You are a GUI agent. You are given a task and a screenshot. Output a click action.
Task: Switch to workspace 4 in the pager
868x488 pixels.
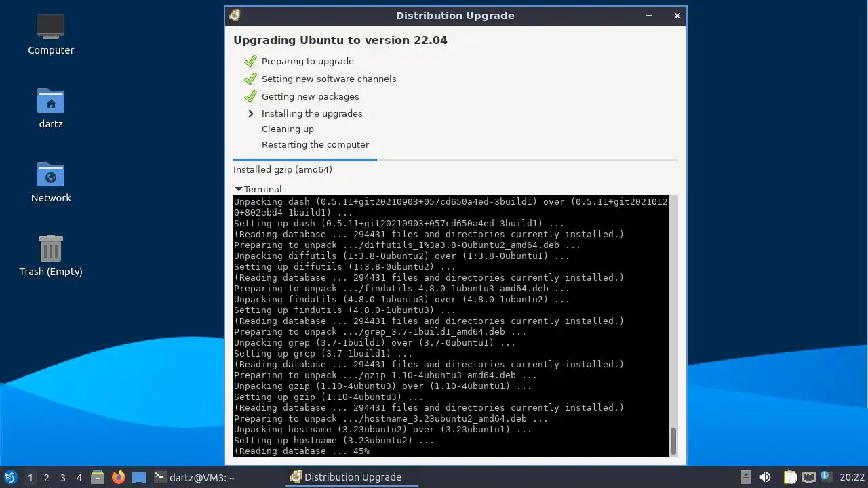tap(79, 477)
